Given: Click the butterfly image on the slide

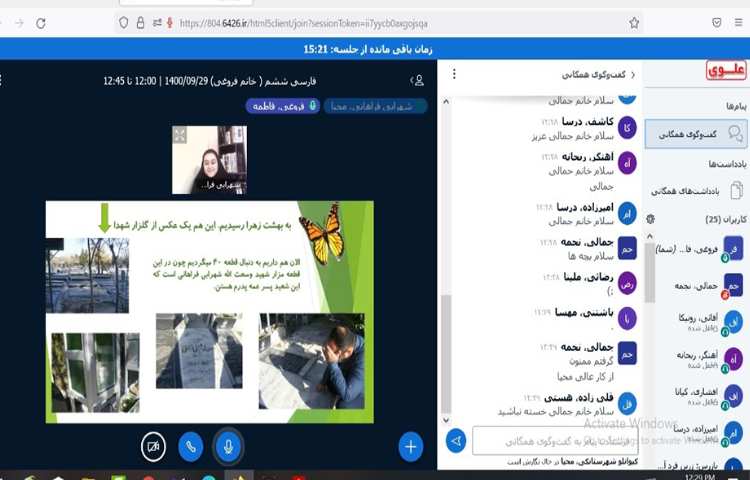Looking at the screenshot, I should (322, 233).
